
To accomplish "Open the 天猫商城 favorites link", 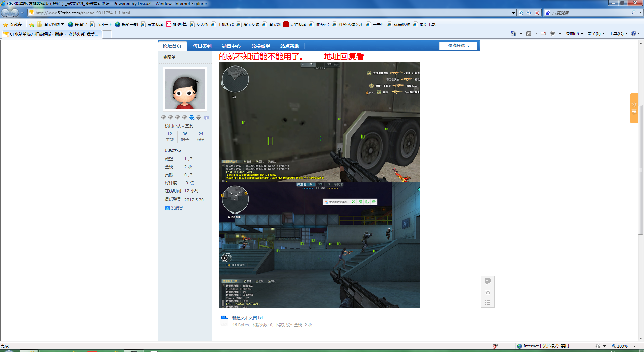I will (x=295, y=24).
